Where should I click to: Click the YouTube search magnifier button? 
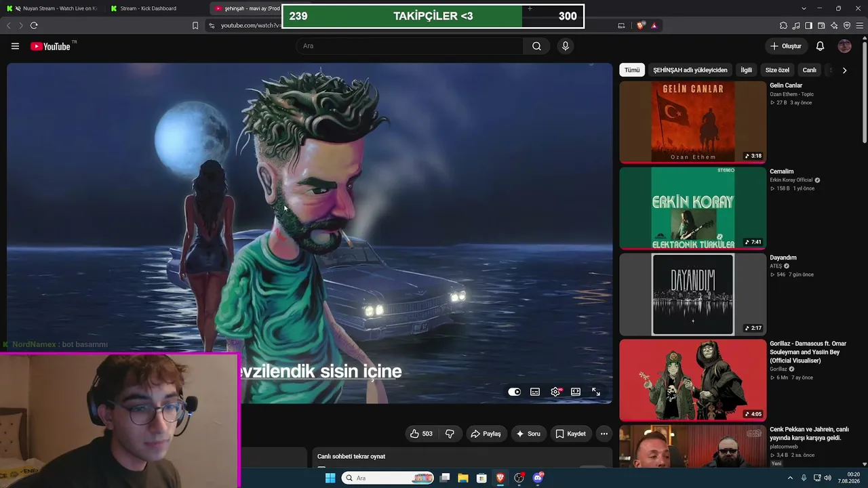536,46
